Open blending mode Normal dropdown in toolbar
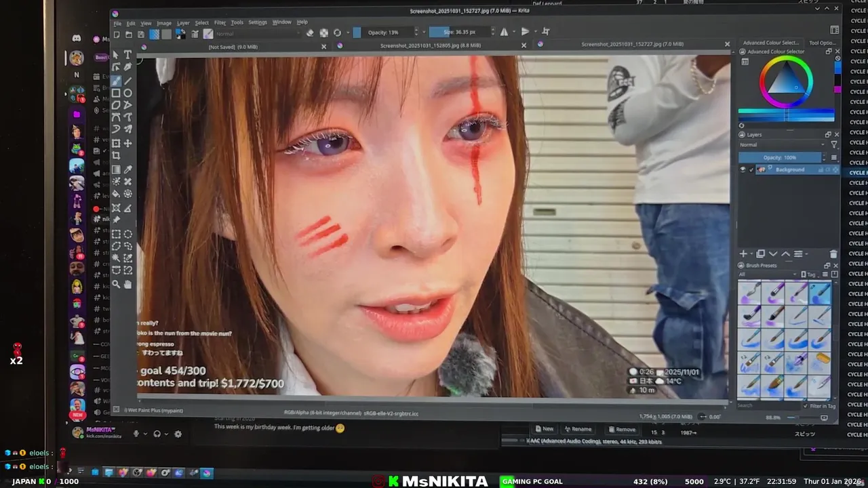868x488 pixels. click(259, 34)
